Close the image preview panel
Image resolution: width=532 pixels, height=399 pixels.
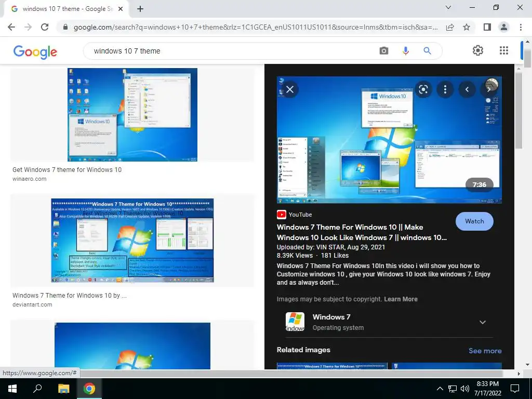[290, 89]
